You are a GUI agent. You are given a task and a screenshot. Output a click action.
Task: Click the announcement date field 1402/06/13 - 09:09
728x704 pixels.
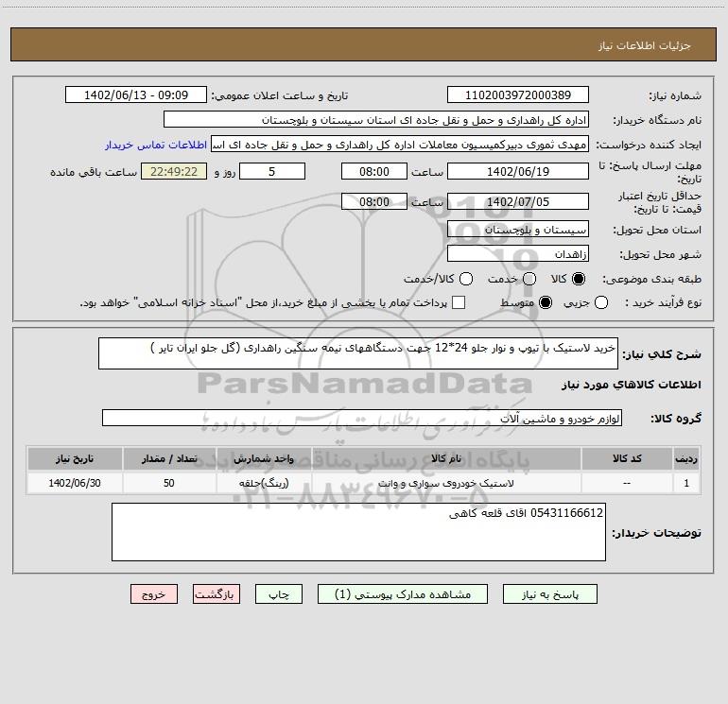136,95
